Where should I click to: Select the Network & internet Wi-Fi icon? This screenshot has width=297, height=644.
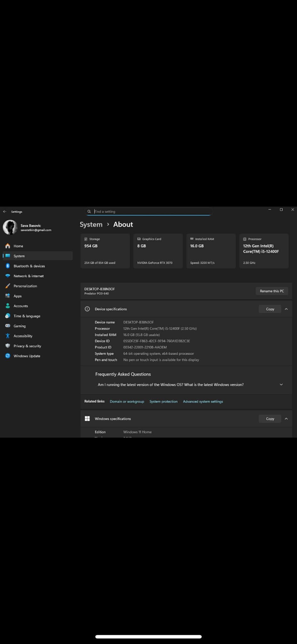[8, 276]
